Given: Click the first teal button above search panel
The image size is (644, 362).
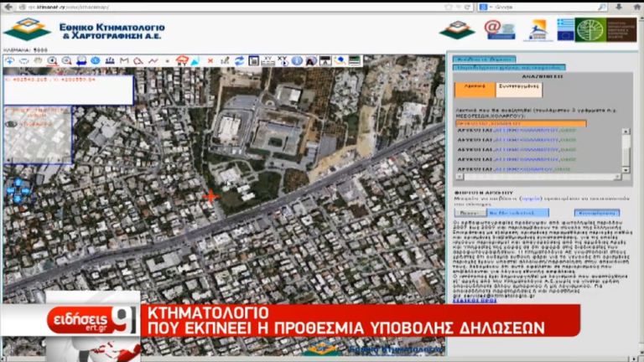Looking at the screenshot, I should pos(484,59).
